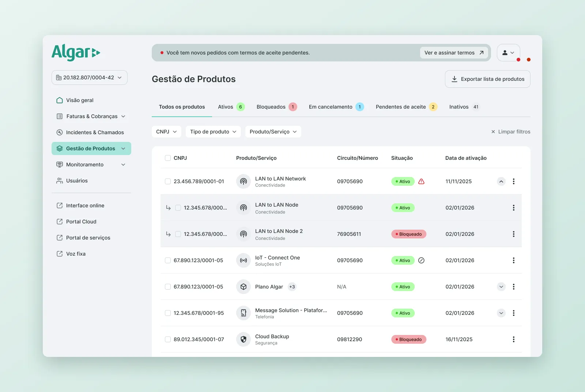Image resolution: width=585 pixels, height=392 pixels.
Task: Click the LAN to LAN Network connectivity icon
Action: pyautogui.click(x=243, y=181)
